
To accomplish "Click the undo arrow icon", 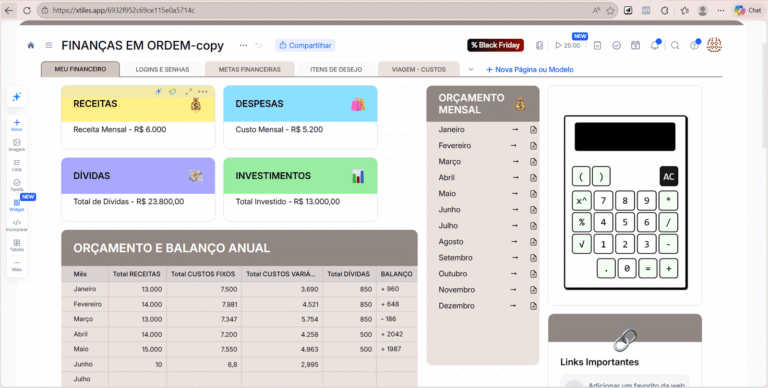I will 259,45.
